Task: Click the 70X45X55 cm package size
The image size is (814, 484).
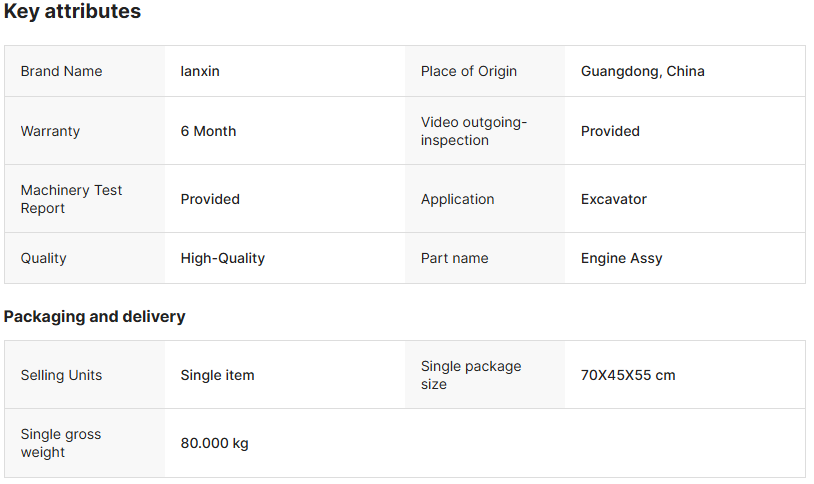Action: pos(627,375)
